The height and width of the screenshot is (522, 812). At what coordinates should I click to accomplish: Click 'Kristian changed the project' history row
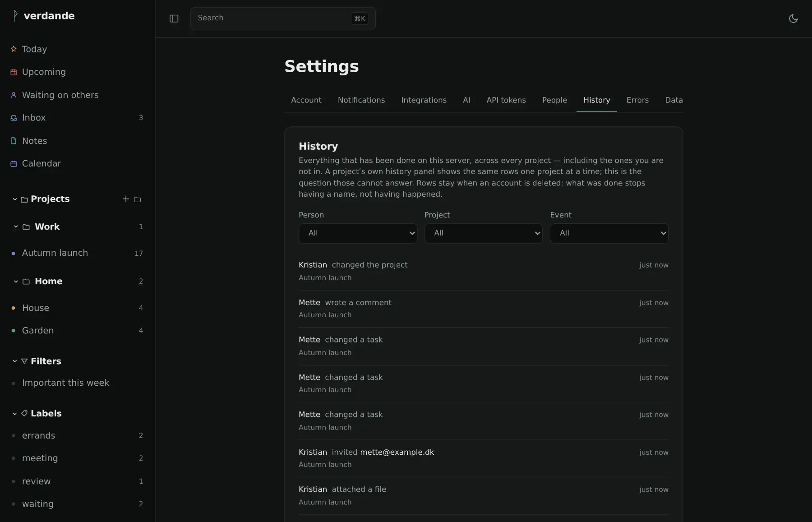[x=483, y=271]
